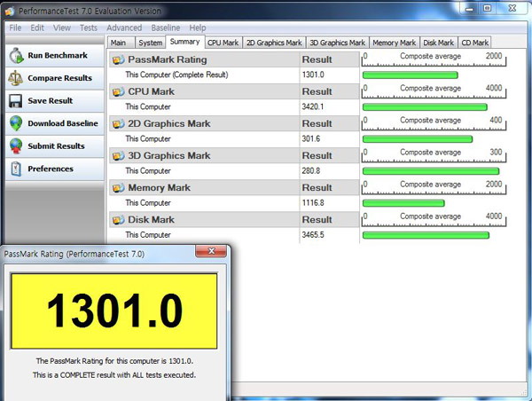Click the 301.6 2D graphics result value
The width and height of the screenshot is (532, 401).
click(x=311, y=139)
